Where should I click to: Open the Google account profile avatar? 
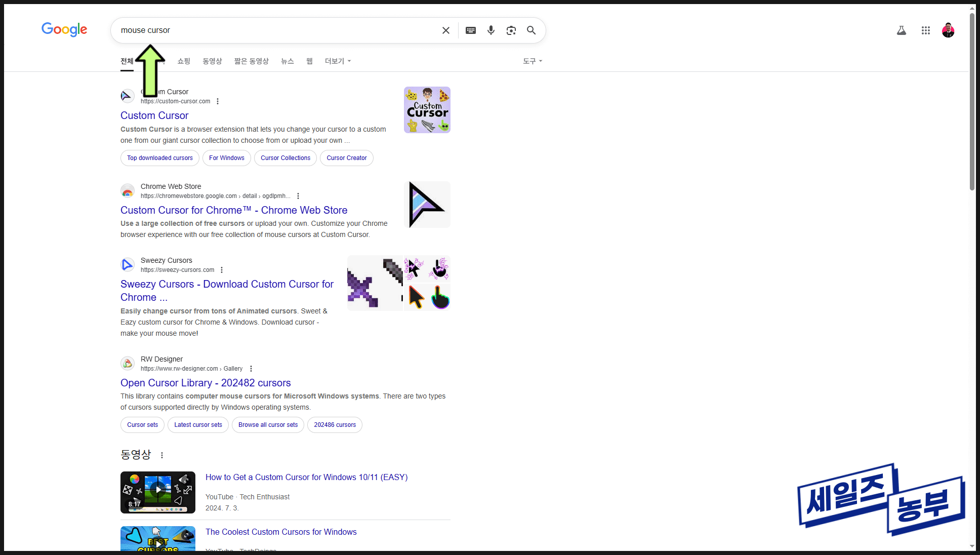tap(948, 30)
